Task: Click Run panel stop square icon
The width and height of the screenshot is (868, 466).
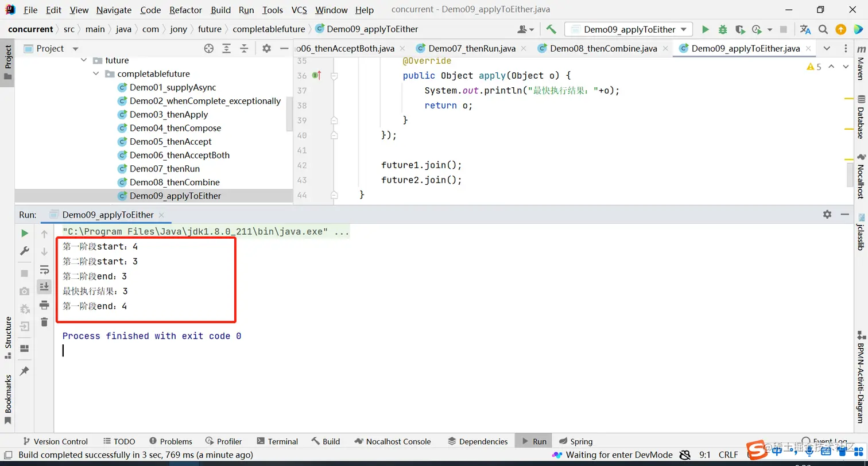Action: pos(25,273)
